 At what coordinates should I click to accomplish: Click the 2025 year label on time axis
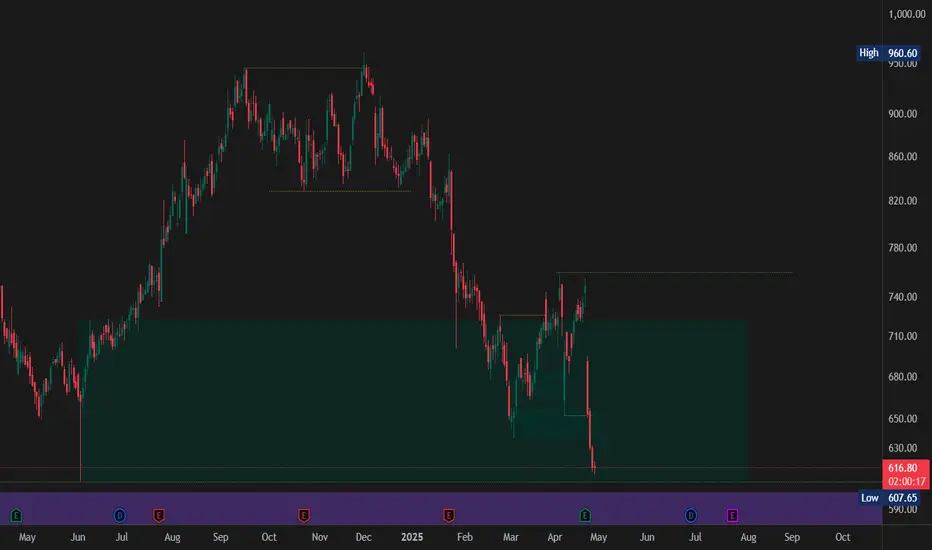pyautogui.click(x=412, y=537)
